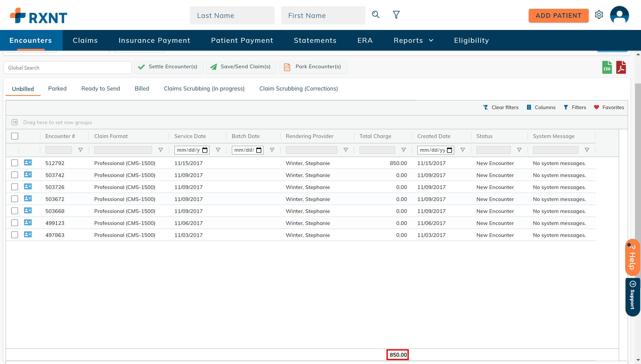
Task: Click the row groups panel icon
Action: click(x=15, y=122)
